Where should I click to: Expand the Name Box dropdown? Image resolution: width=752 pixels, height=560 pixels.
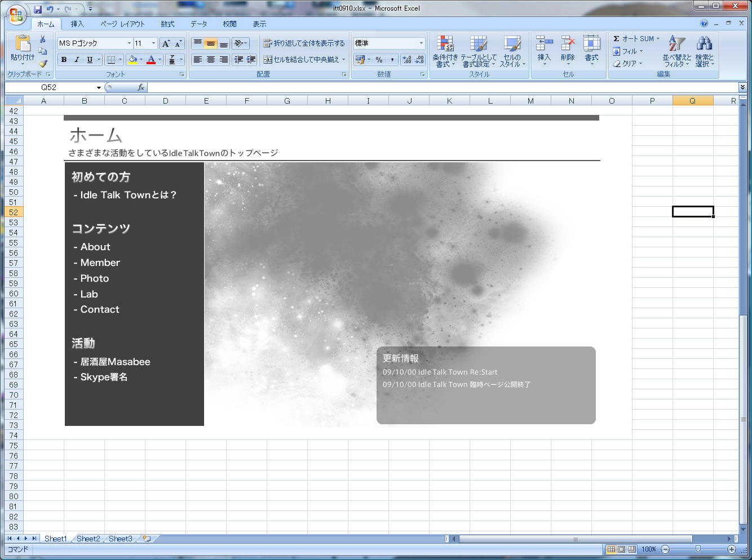point(99,87)
